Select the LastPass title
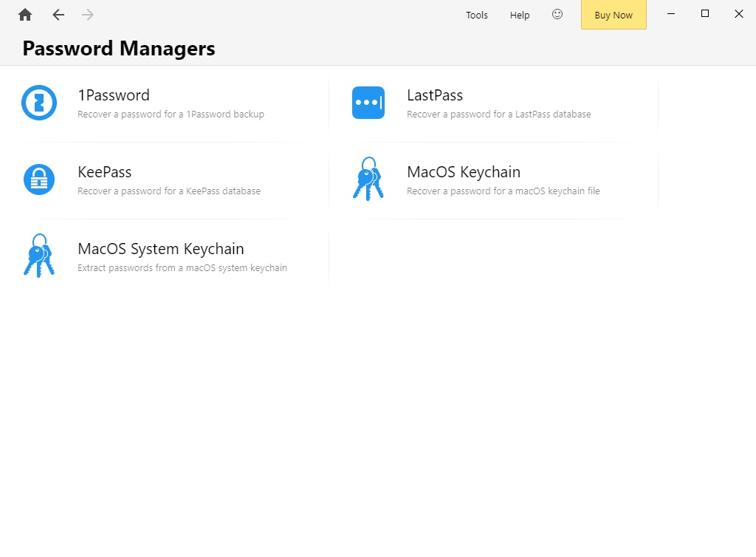The height and width of the screenshot is (557, 756). 434,95
